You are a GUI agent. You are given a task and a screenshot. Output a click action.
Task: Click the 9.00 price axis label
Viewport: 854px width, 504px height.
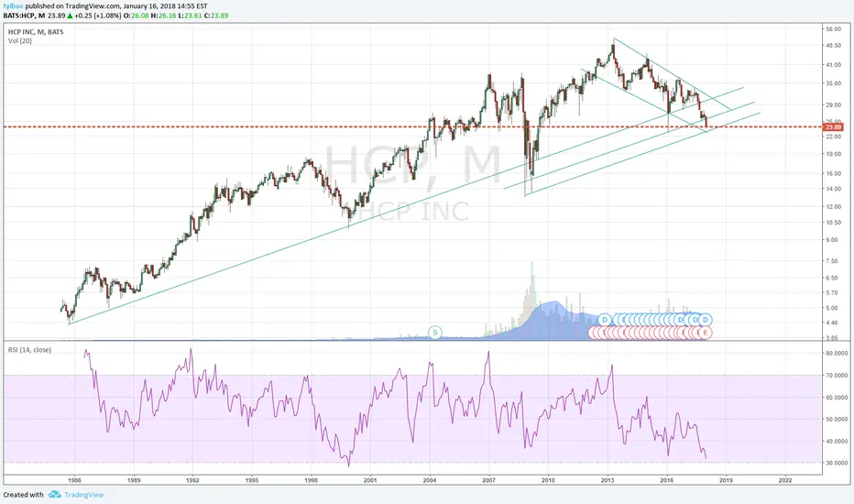(832, 240)
